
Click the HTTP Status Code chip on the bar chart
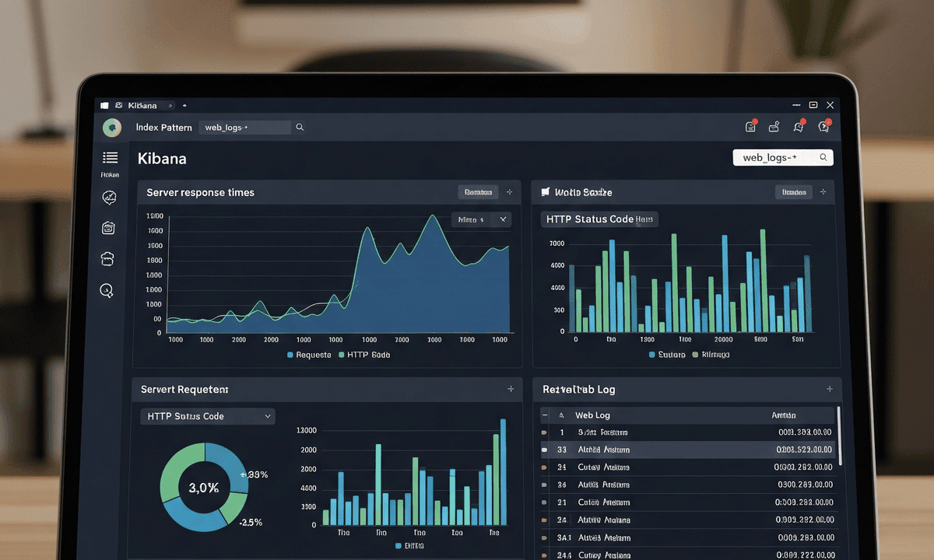pyautogui.click(x=599, y=219)
